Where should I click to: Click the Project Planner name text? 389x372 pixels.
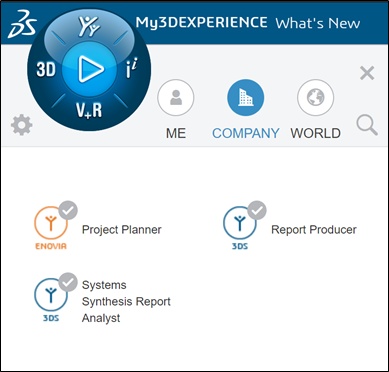tap(122, 230)
